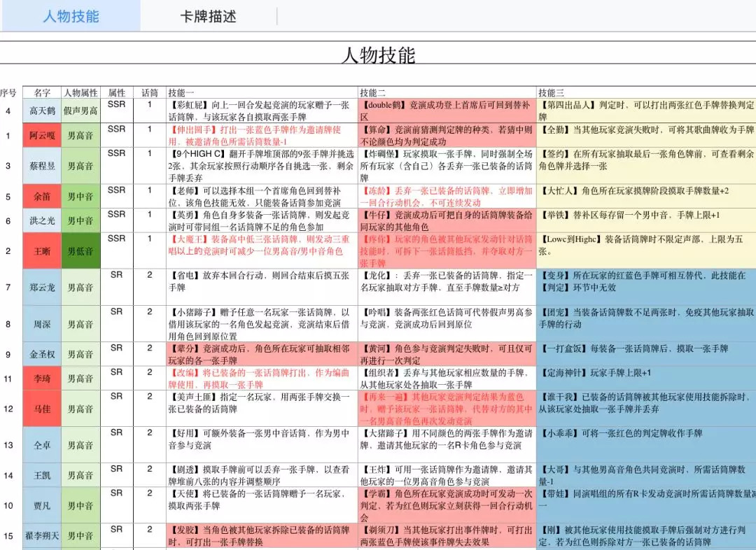Click the 序号 column header
Screen dimensions: 756x550
[x=8, y=92]
